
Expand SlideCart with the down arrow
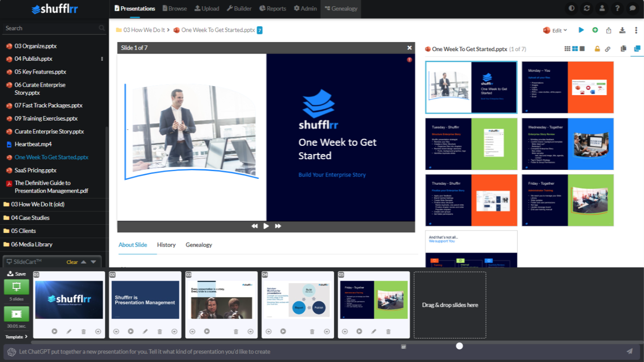click(93, 262)
